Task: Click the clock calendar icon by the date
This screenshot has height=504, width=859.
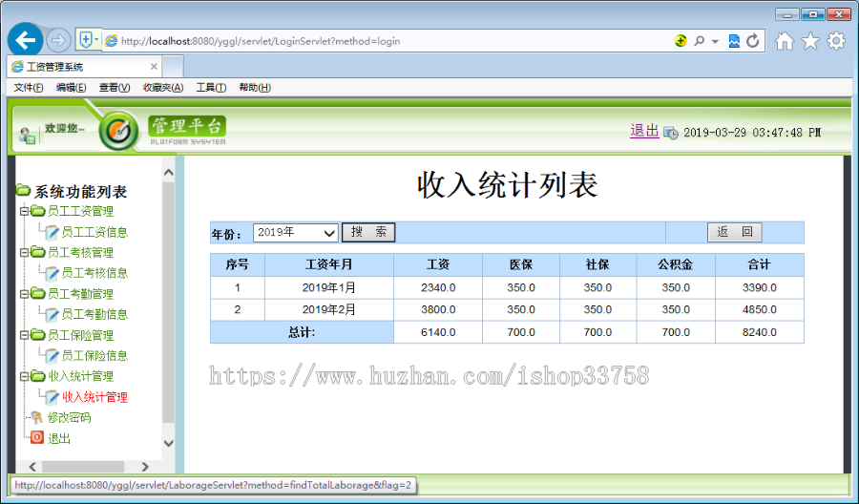Action: (x=671, y=133)
